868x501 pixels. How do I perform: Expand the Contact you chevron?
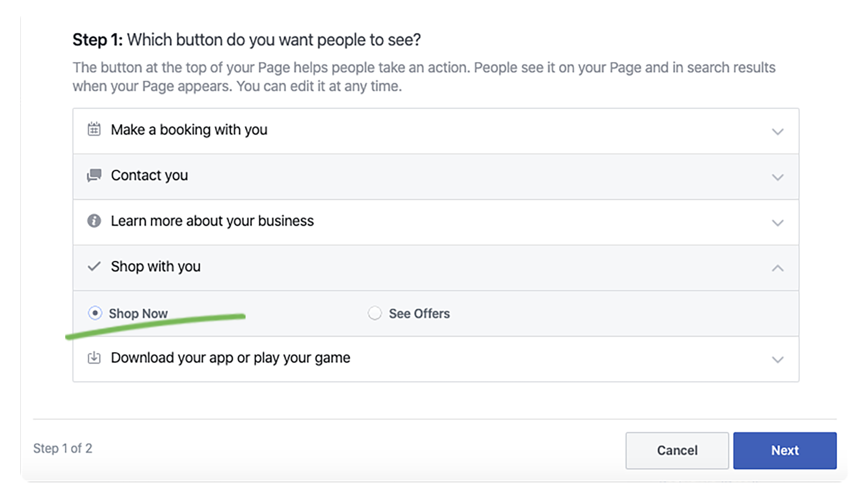tap(778, 177)
